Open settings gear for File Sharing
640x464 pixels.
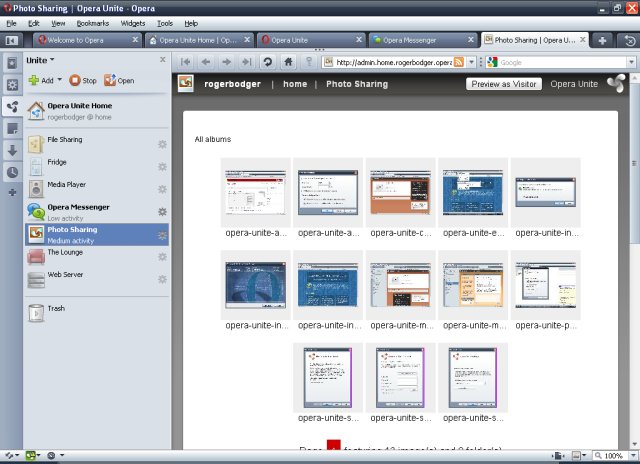coord(162,144)
